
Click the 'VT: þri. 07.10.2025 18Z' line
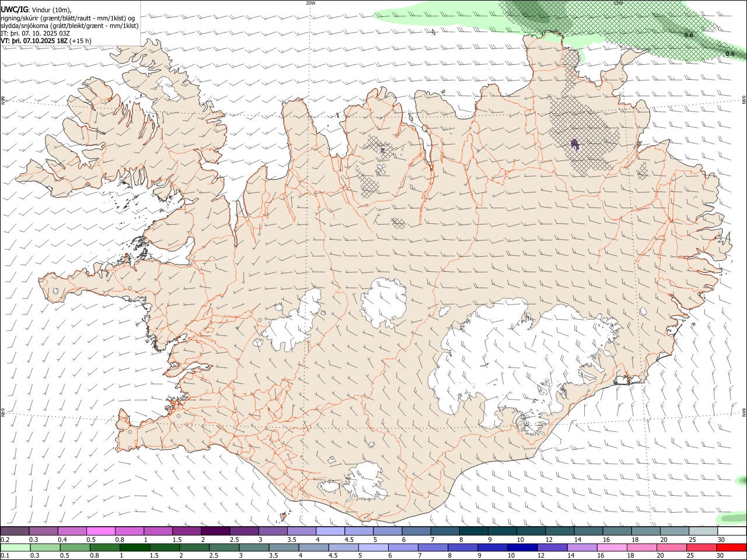pyautogui.click(x=34, y=41)
